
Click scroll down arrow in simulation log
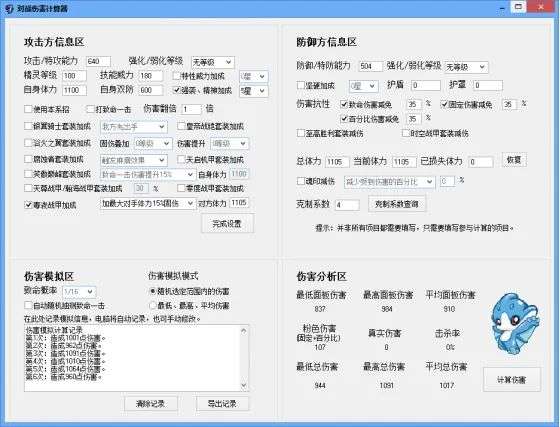(244, 386)
